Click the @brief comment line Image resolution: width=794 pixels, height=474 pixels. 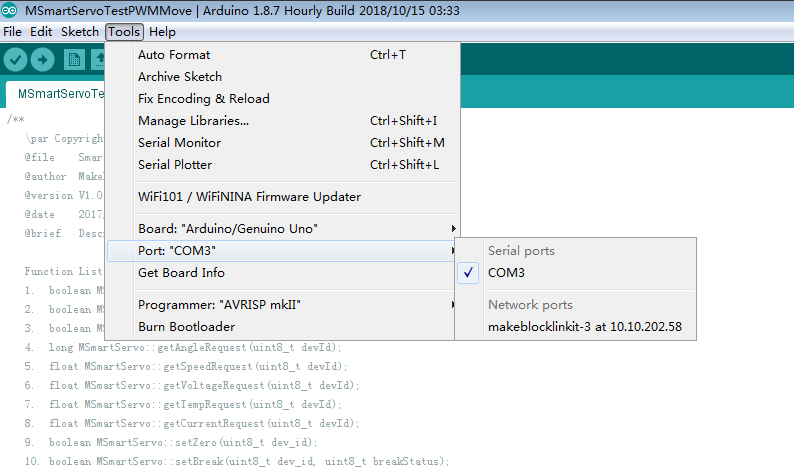pos(64,233)
